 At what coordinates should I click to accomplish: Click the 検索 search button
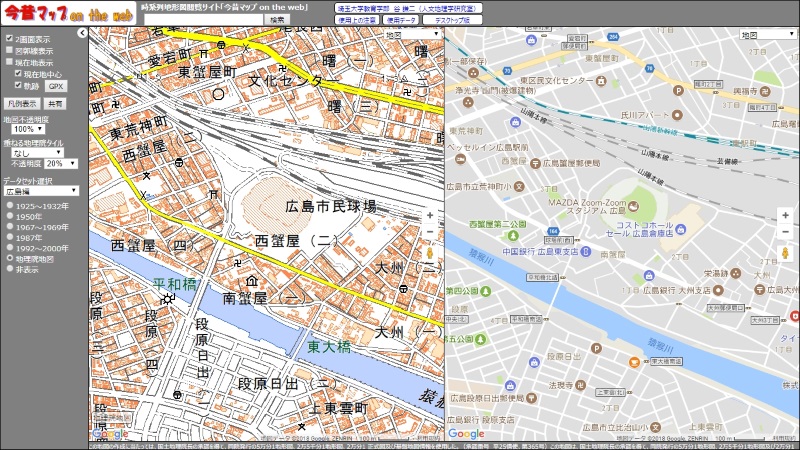(x=277, y=19)
